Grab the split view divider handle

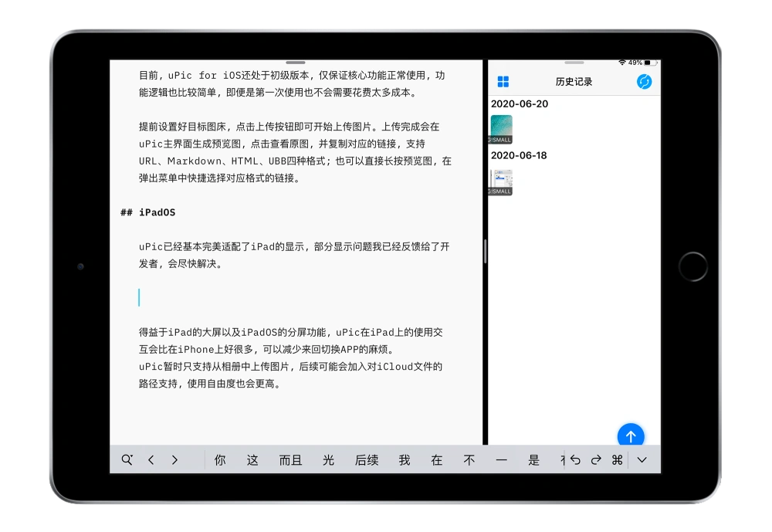tap(485, 251)
